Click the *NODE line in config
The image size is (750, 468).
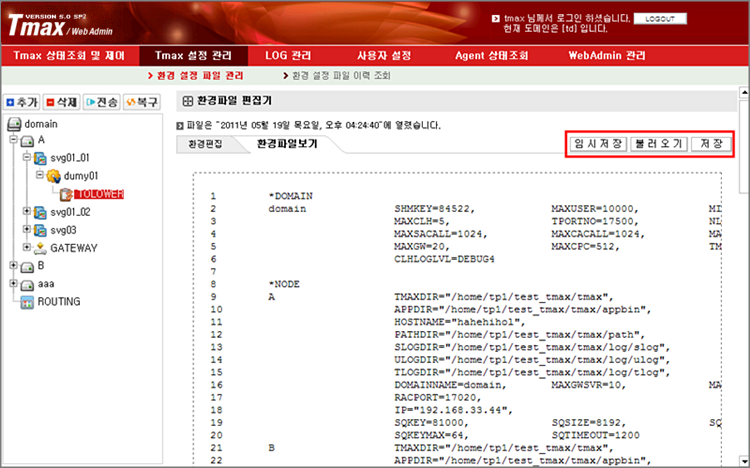tap(284, 284)
